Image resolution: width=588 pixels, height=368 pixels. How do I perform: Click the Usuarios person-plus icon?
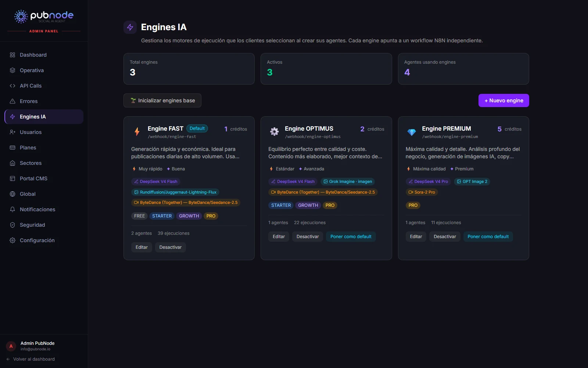click(x=12, y=132)
